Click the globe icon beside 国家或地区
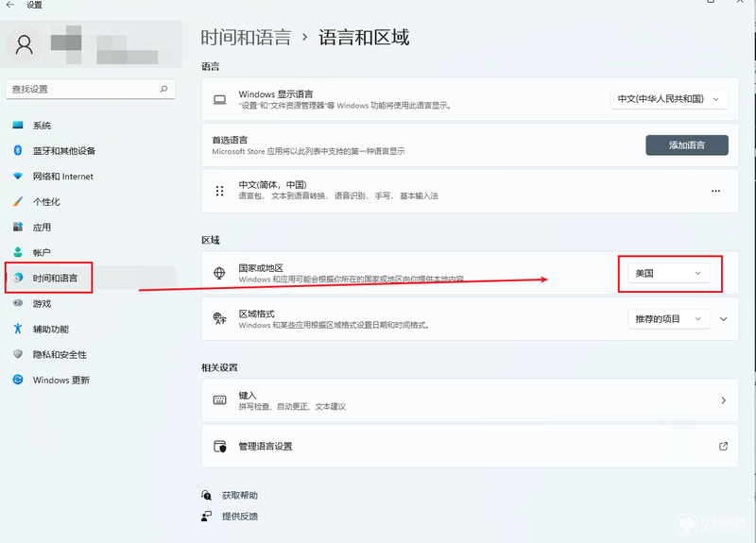 tap(219, 273)
